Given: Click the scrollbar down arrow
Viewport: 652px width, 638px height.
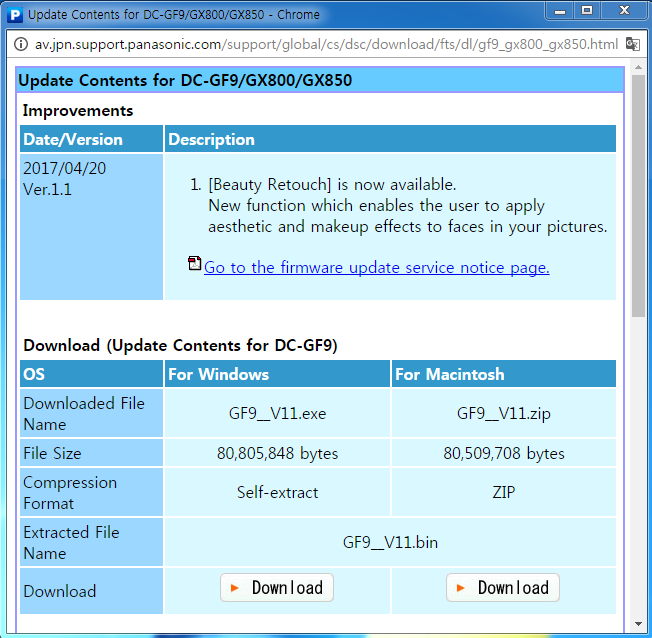Looking at the screenshot, I should (x=638, y=623).
